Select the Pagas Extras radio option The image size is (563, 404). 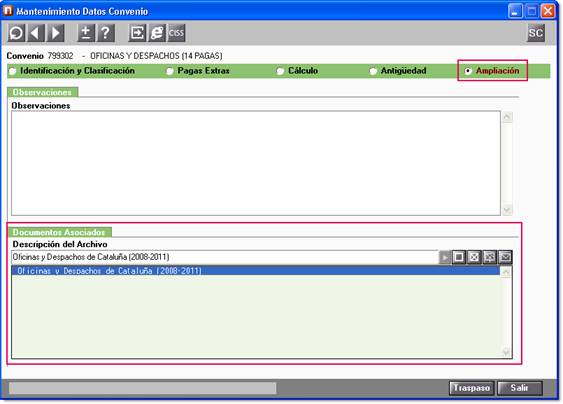tap(198, 71)
